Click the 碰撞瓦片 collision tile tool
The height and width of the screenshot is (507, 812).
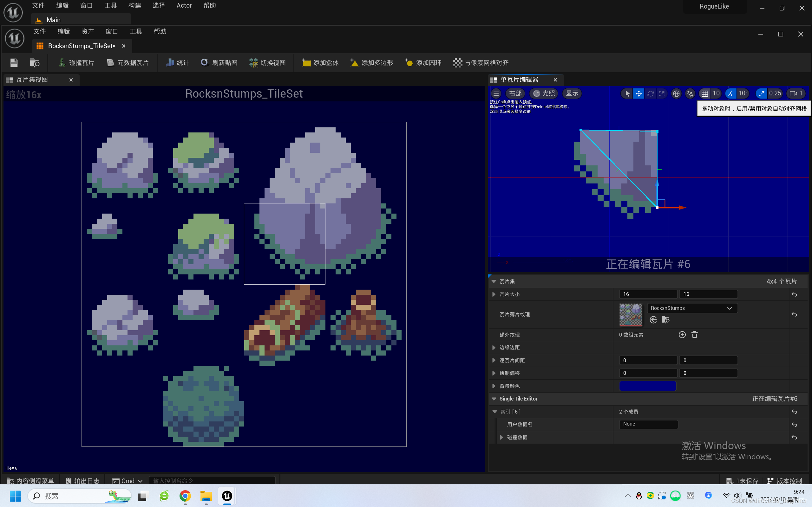tap(76, 63)
